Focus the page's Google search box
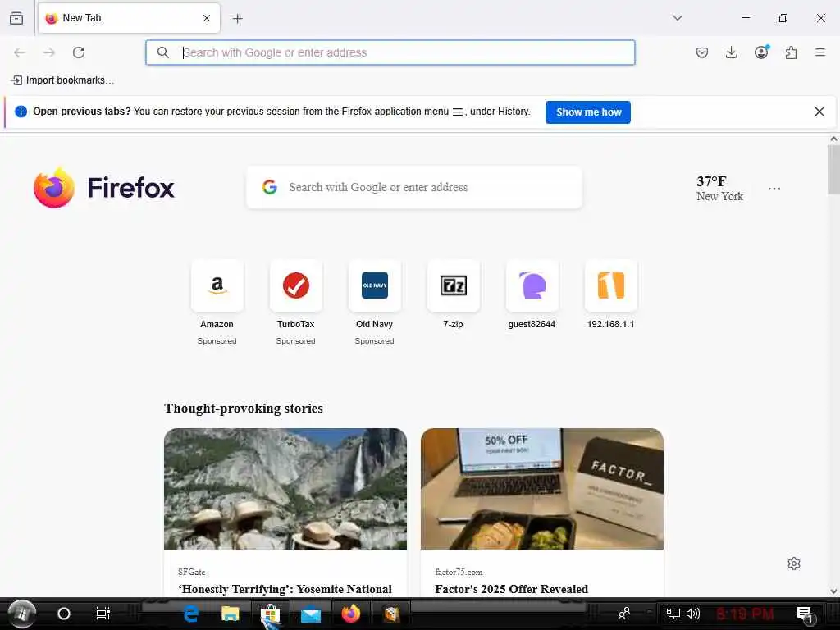This screenshot has width=840, height=630. [x=414, y=187]
